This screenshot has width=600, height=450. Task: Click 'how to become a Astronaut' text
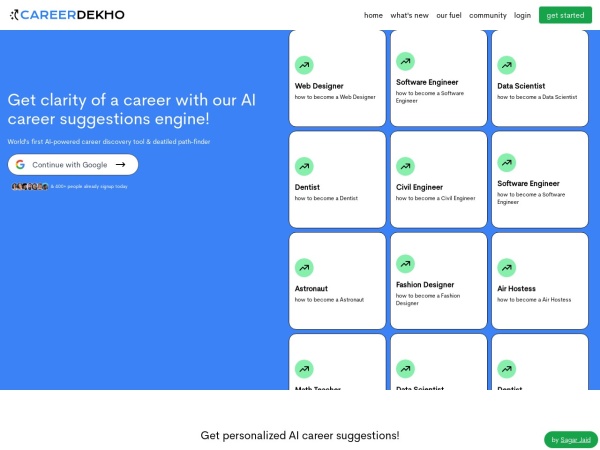point(329,300)
